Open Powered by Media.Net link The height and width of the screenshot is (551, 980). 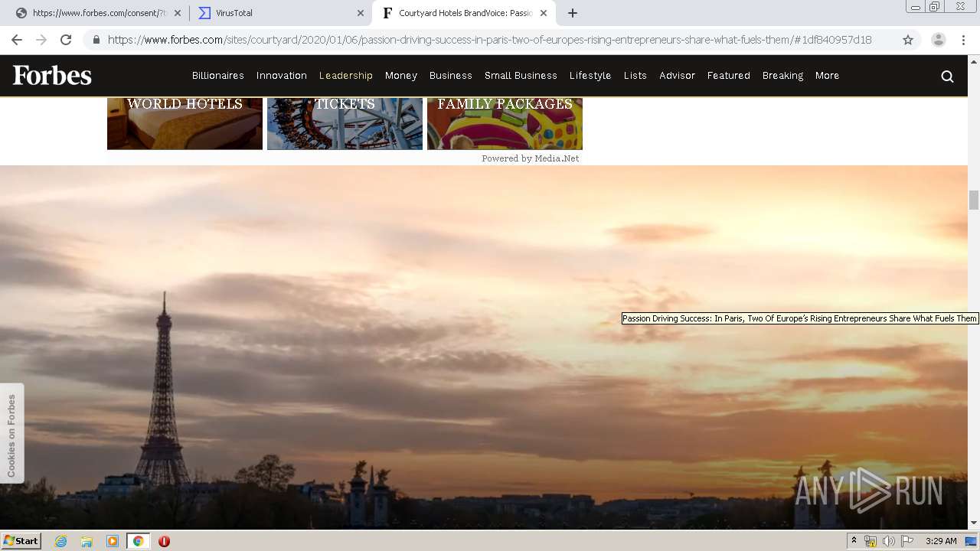click(x=531, y=158)
